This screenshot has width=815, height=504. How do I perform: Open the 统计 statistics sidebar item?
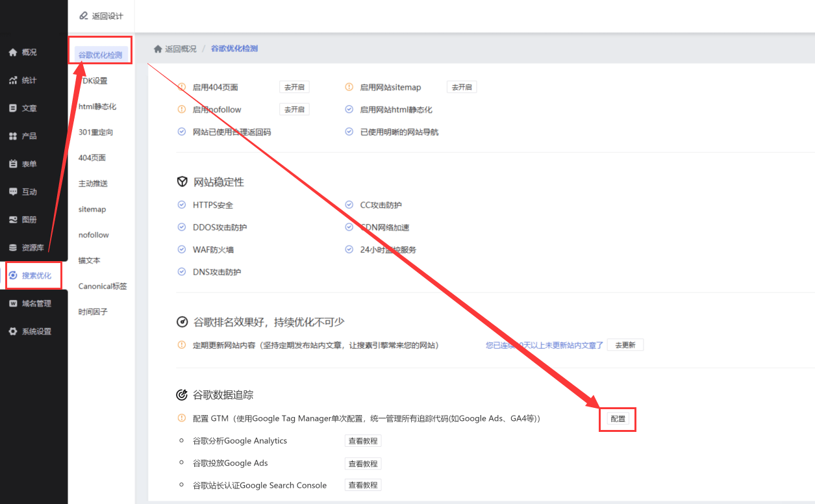23,81
